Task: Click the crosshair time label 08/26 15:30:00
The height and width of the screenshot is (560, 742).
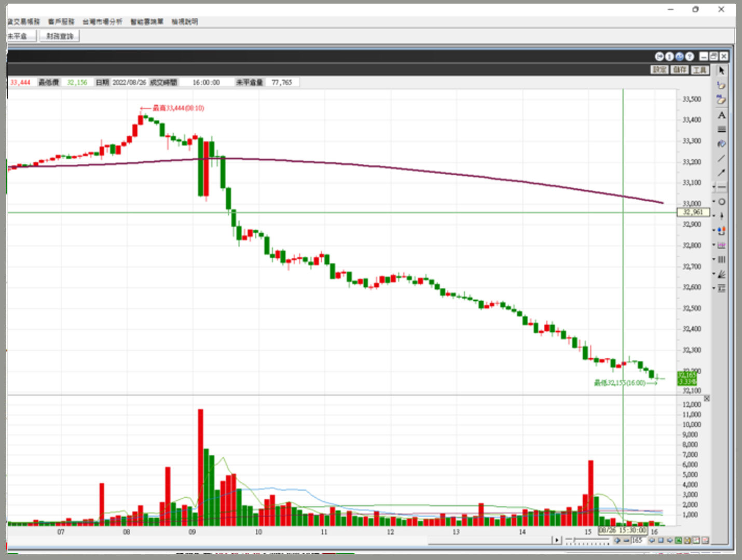Action: tap(623, 530)
